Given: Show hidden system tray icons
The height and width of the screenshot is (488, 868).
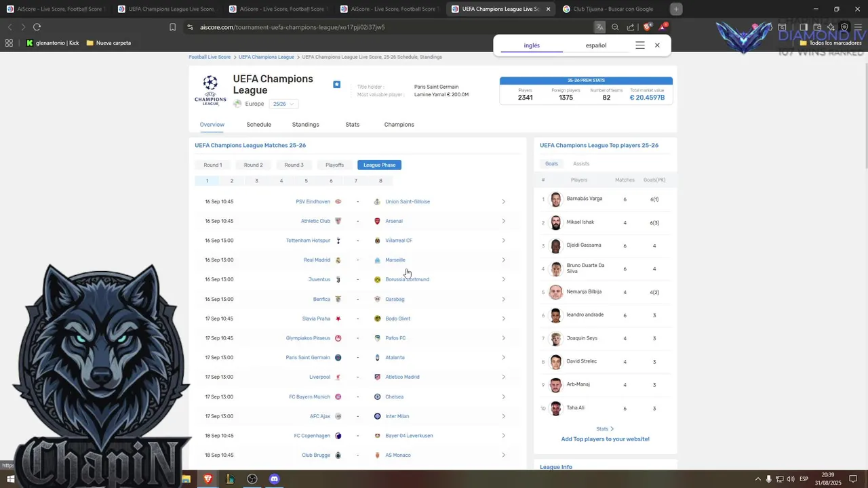Looking at the screenshot, I should tap(758, 479).
